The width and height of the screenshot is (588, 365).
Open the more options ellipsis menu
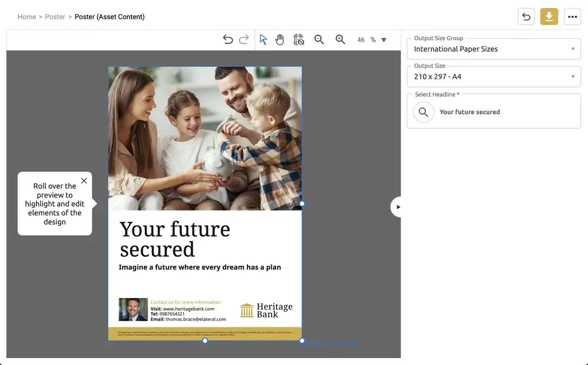(572, 16)
